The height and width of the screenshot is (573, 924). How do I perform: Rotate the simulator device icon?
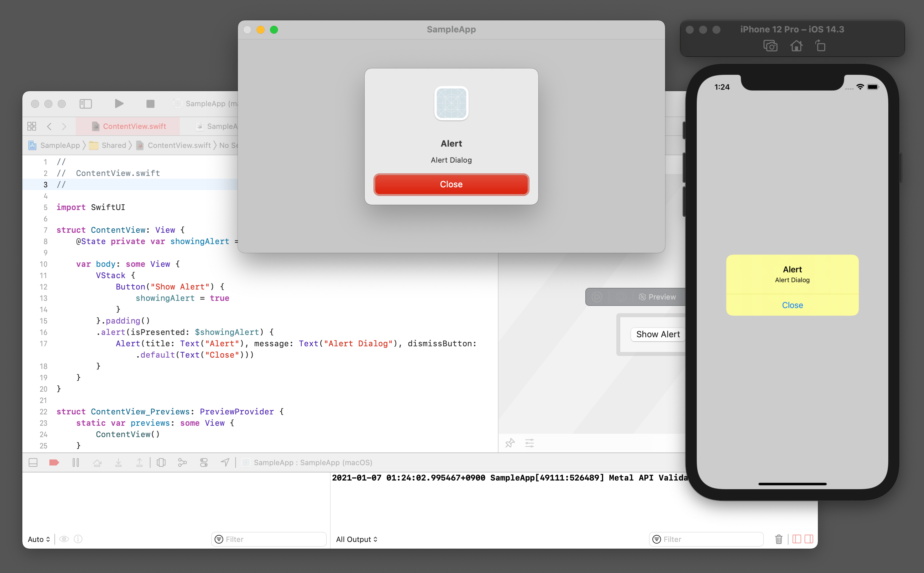pos(820,46)
